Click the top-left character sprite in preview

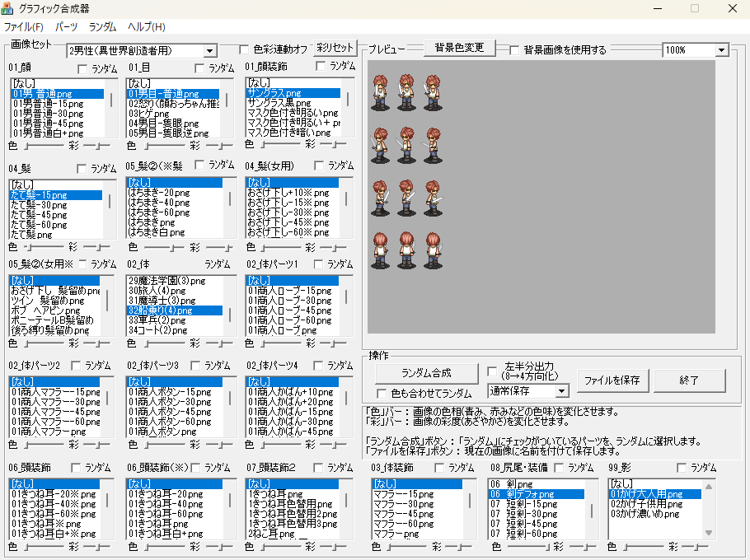tap(379, 92)
